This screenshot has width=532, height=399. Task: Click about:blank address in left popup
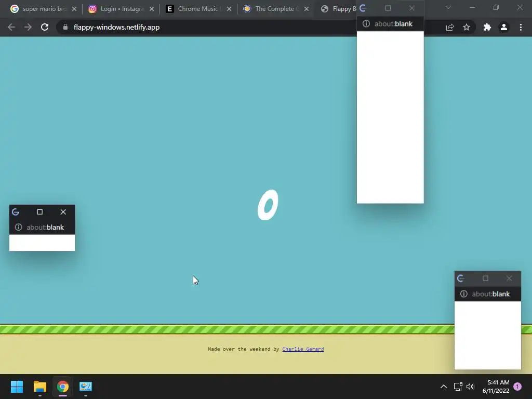click(x=45, y=228)
